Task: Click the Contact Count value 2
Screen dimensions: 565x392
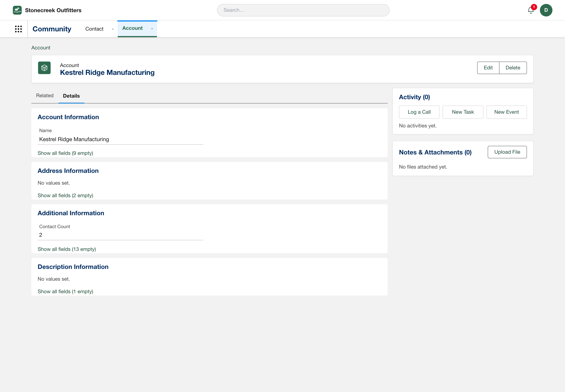Action: pyautogui.click(x=41, y=235)
